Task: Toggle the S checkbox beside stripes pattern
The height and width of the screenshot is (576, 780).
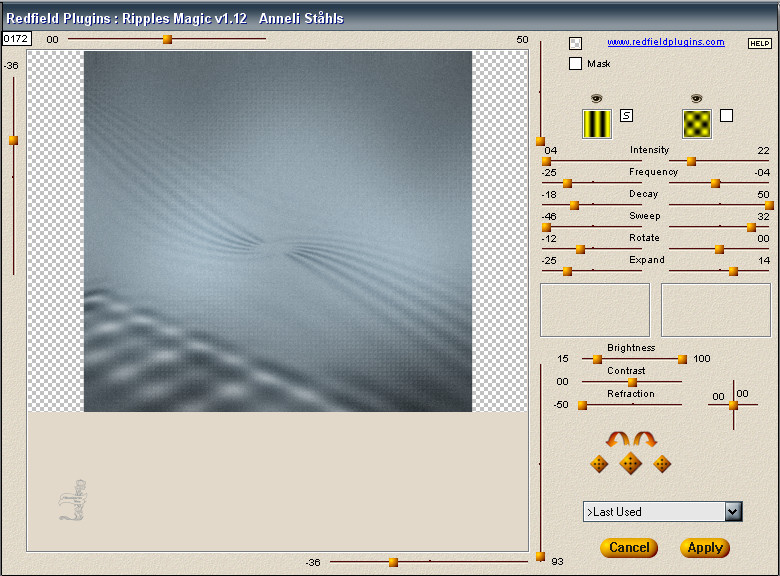Action: pyautogui.click(x=627, y=115)
